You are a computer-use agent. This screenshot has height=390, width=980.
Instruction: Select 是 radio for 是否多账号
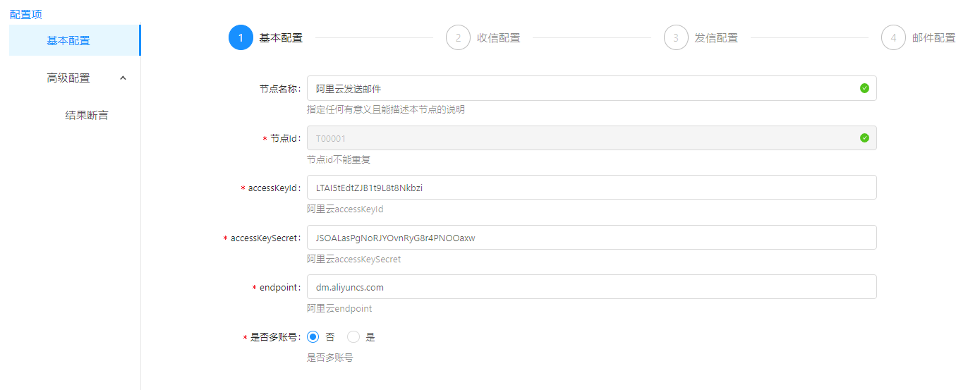353,337
